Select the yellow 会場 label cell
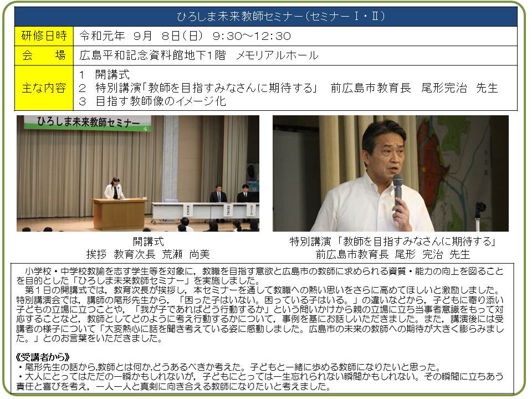532x399 pixels. [44, 55]
